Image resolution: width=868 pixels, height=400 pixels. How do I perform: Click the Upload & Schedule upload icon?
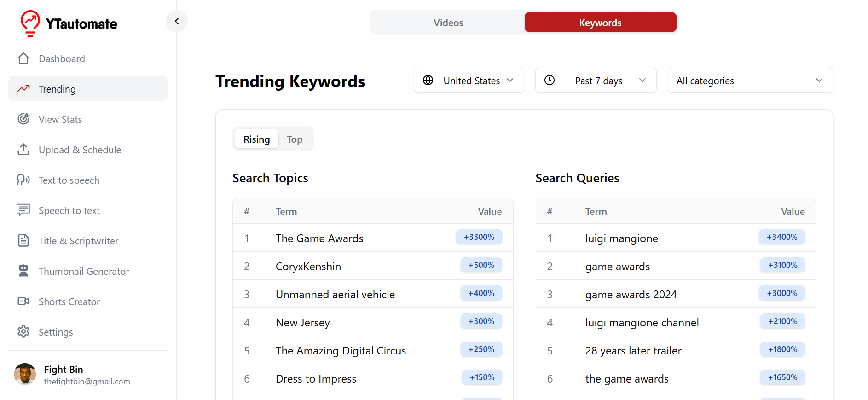[23, 149]
